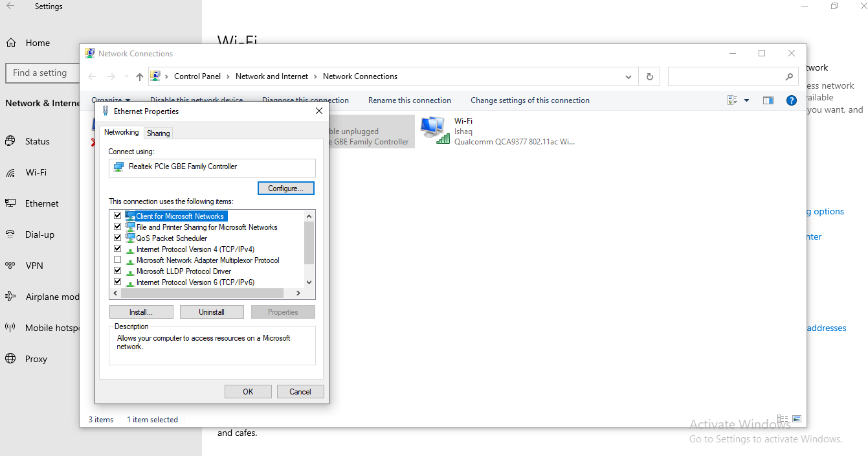The width and height of the screenshot is (868, 456).
Task: Click the Settings back arrow icon
Action: (10, 6)
